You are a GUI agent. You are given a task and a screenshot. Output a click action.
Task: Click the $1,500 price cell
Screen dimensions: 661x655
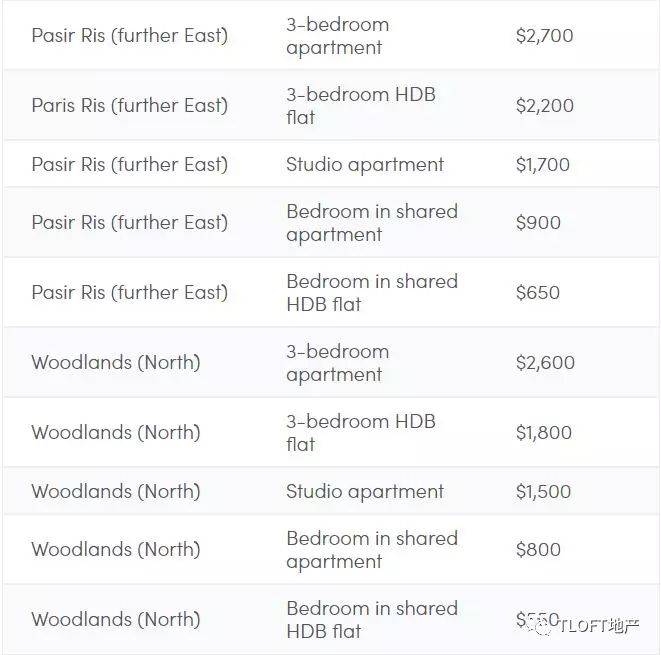pyautogui.click(x=543, y=492)
